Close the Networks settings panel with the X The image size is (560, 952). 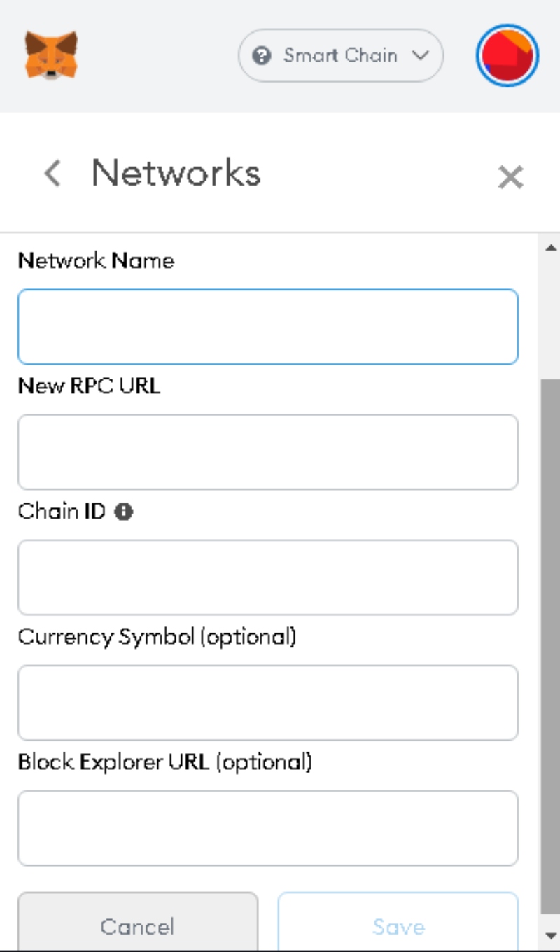click(x=510, y=177)
